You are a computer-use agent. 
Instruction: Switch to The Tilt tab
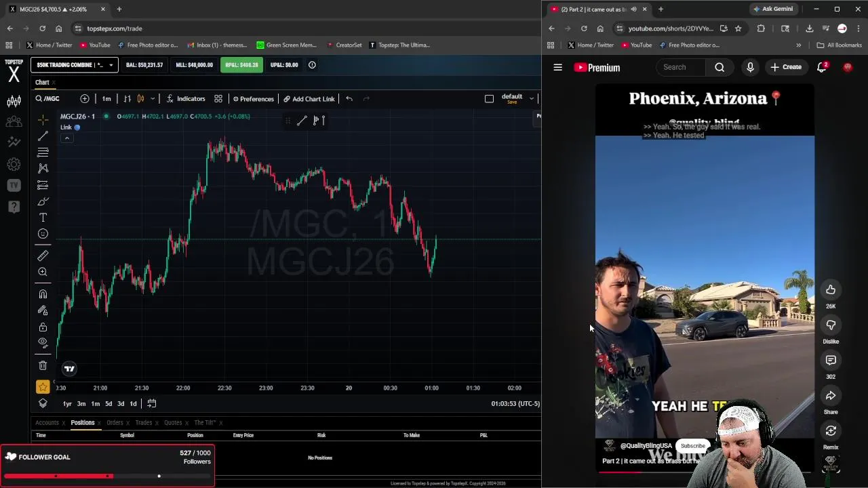tap(205, 423)
